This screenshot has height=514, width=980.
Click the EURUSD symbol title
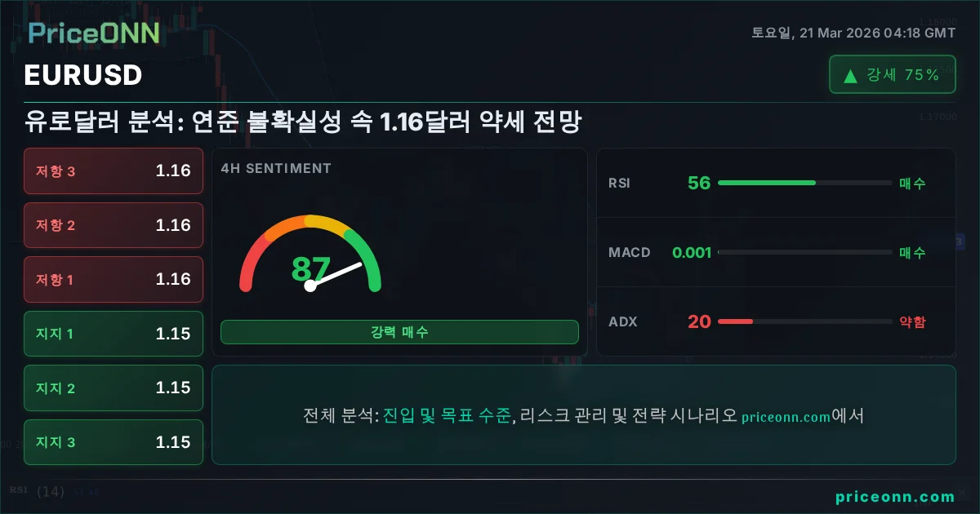point(83,75)
